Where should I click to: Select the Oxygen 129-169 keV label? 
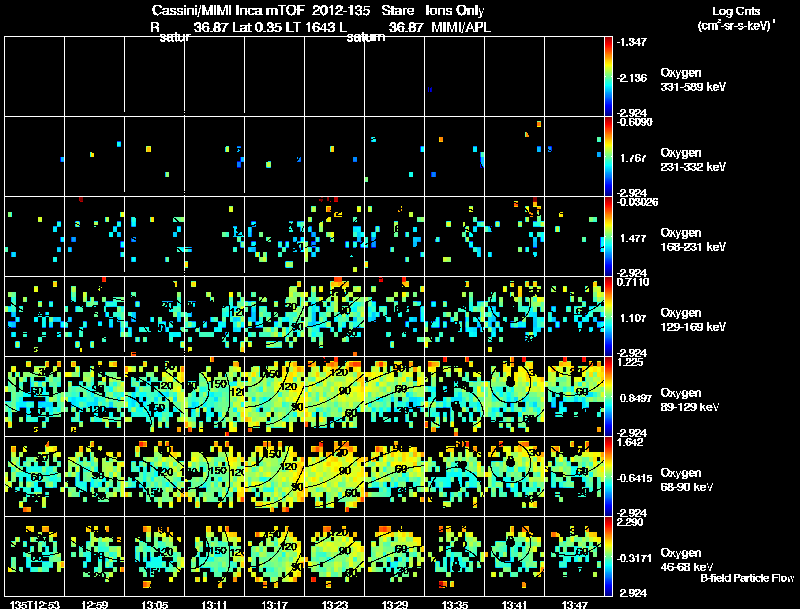[693, 320]
